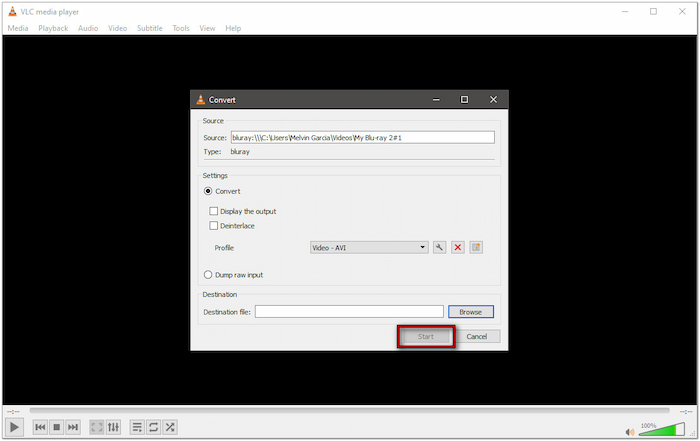Stop playback with the stop button

click(x=57, y=427)
